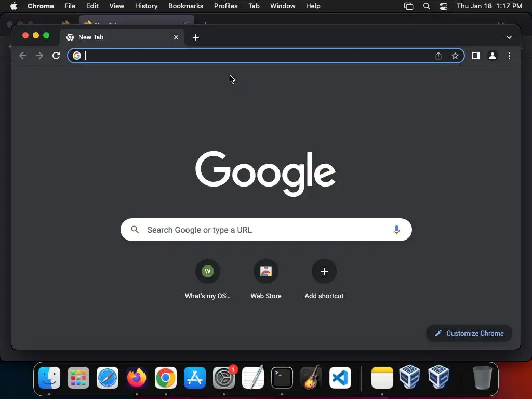532x399 pixels.
Task: Open the File menu
Action: click(x=70, y=6)
